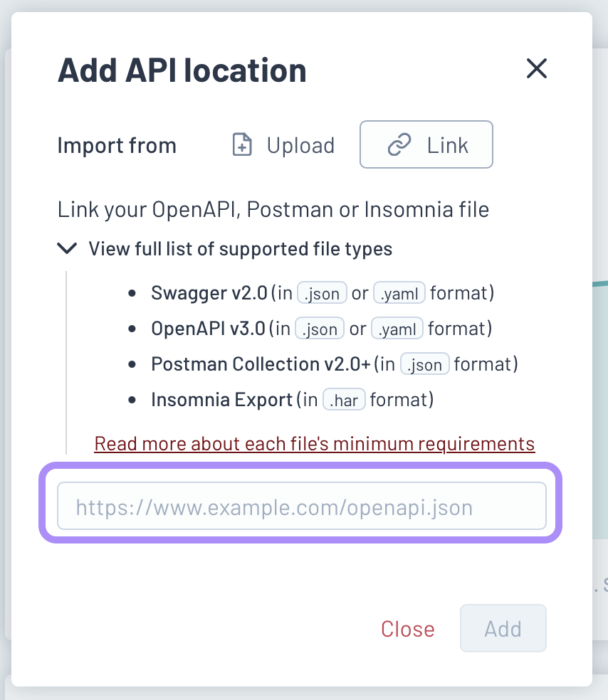The height and width of the screenshot is (700, 608).
Task: Click the .har badge beside Insomnia Export
Action: (x=345, y=401)
